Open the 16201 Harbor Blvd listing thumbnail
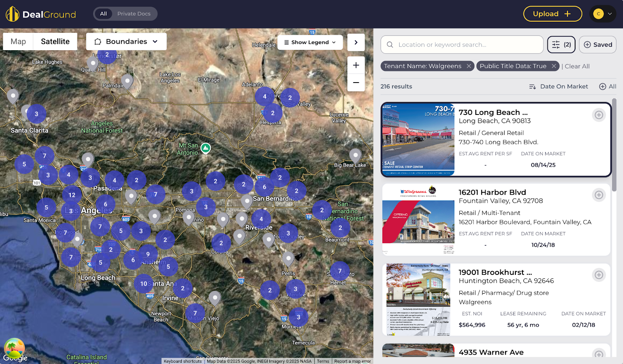The image size is (623, 364). 418,220
